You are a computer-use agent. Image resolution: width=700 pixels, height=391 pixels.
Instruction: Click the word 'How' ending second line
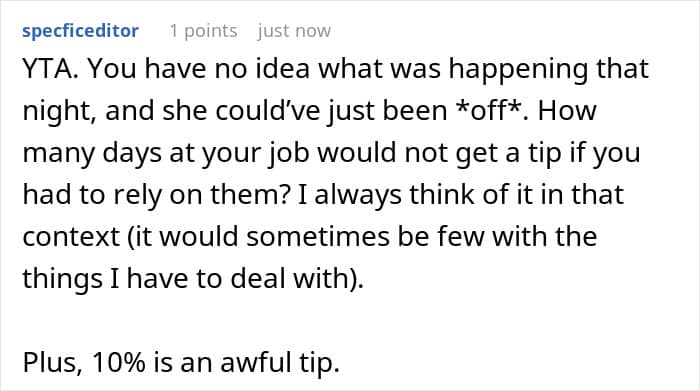[x=567, y=111]
